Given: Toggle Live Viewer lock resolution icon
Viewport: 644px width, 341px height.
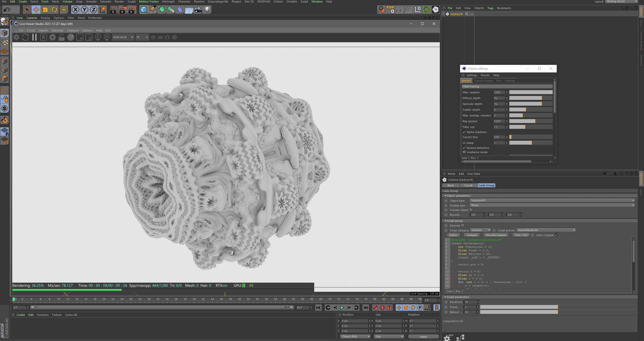Looking at the screenshot, I should [62, 37].
